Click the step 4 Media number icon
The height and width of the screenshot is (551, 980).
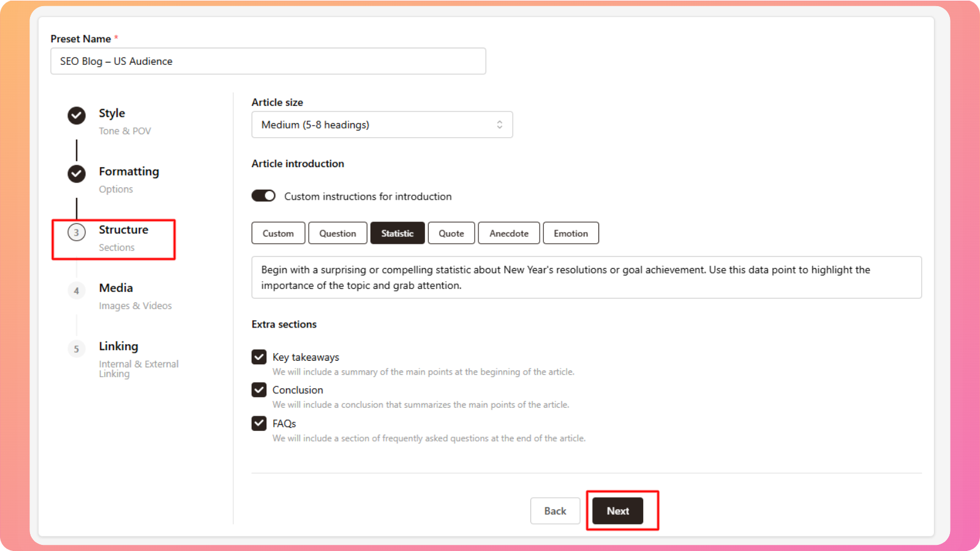point(77,291)
